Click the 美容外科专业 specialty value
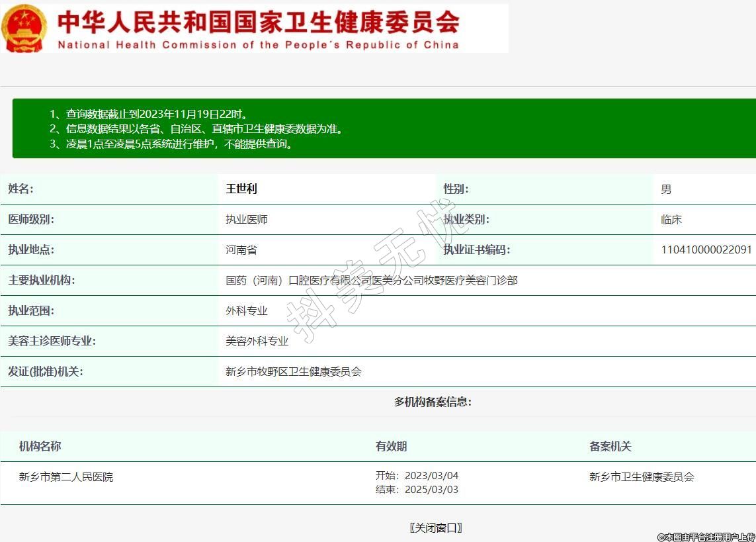Image resolution: width=756 pixels, height=542 pixels. [257, 341]
